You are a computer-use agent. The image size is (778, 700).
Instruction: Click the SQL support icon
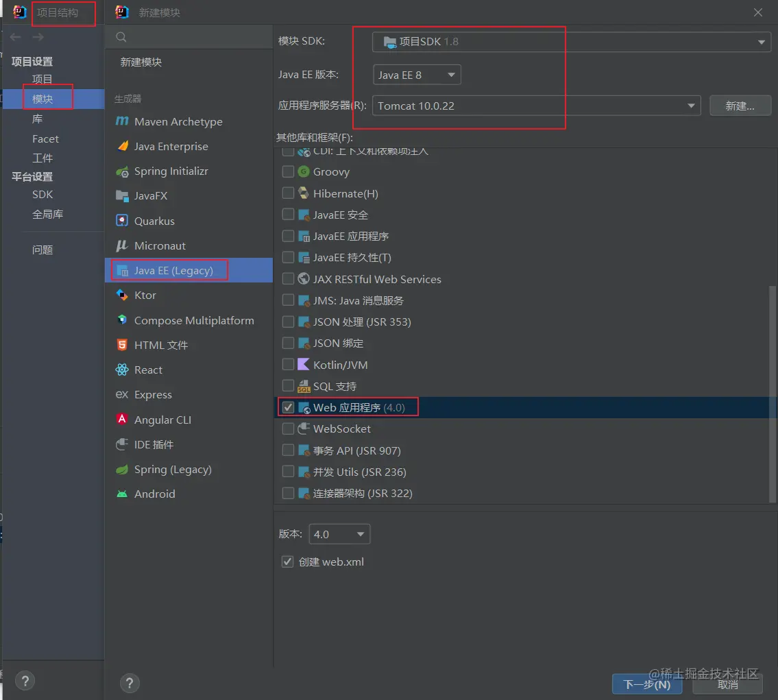click(304, 386)
